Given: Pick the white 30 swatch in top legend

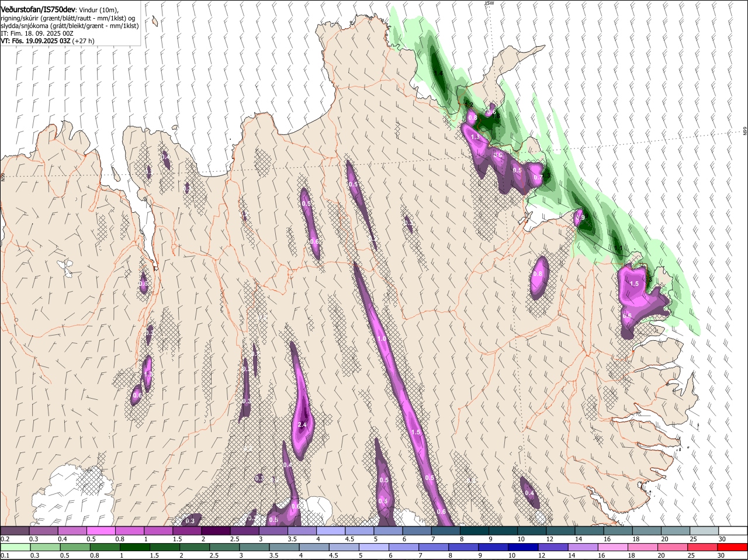Looking at the screenshot, I should pos(732,531).
